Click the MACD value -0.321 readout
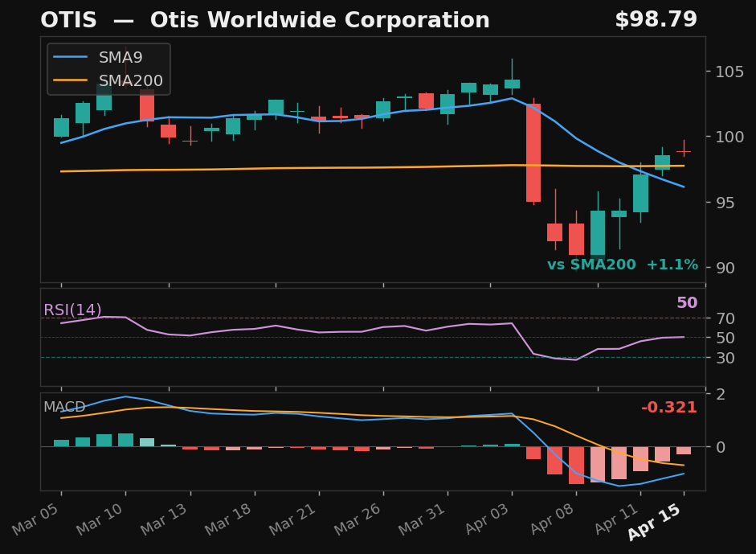The height and width of the screenshot is (554, 756). click(669, 408)
